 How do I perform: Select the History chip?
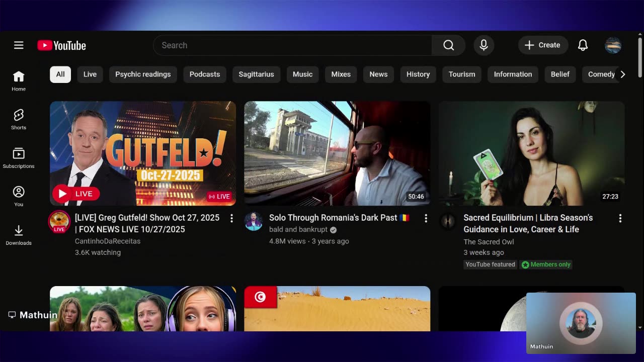point(418,74)
